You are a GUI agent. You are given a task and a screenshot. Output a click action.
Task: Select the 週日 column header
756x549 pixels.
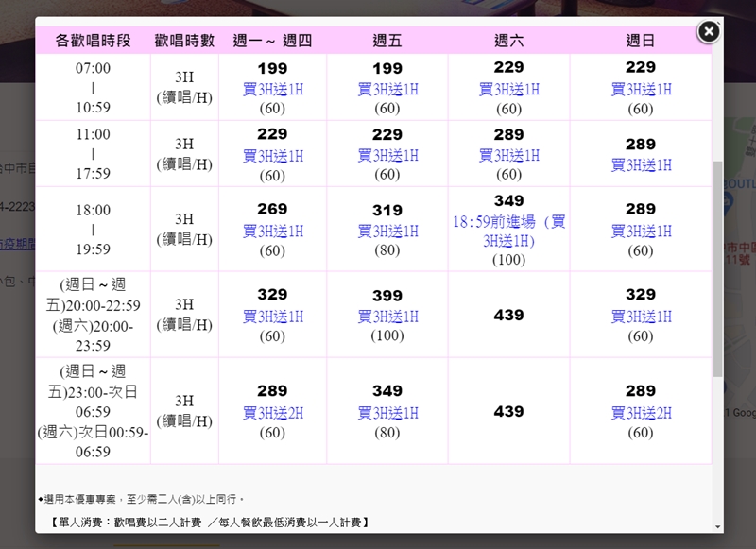tap(641, 41)
